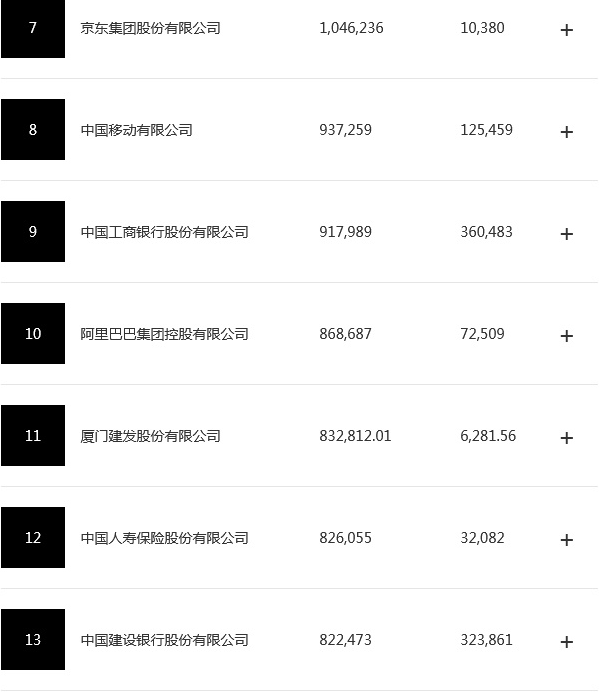The image size is (607, 693).
Task: Click plus icon beside 中国工商银行股份有限公司
Action: 566,234
